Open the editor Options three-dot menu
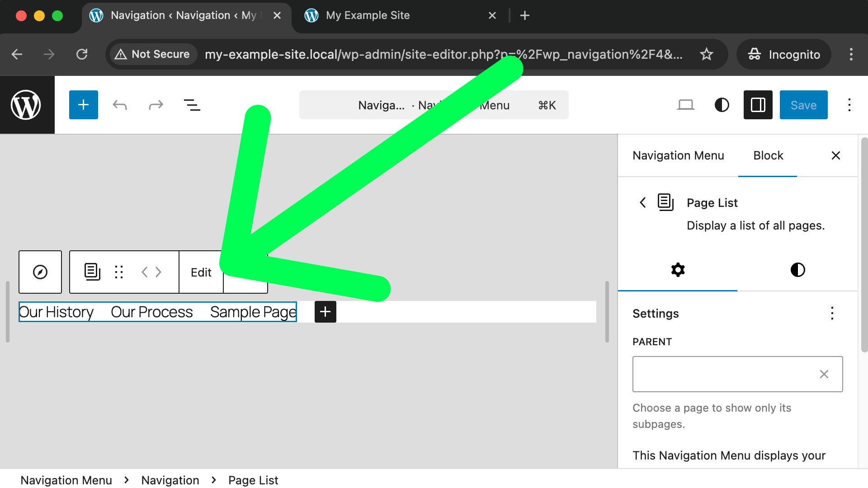This screenshot has height=488, width=868. pyautogui.click(x=849, y=105)
